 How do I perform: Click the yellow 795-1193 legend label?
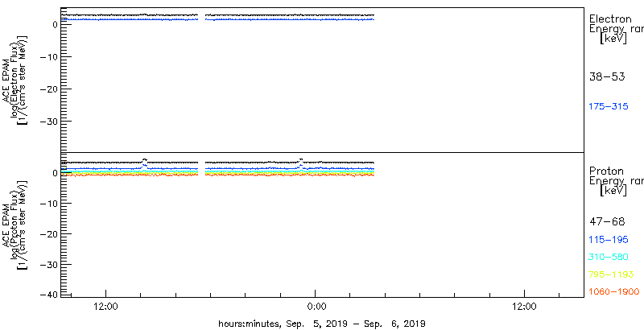pyautogui.click(x=611, y=274)
